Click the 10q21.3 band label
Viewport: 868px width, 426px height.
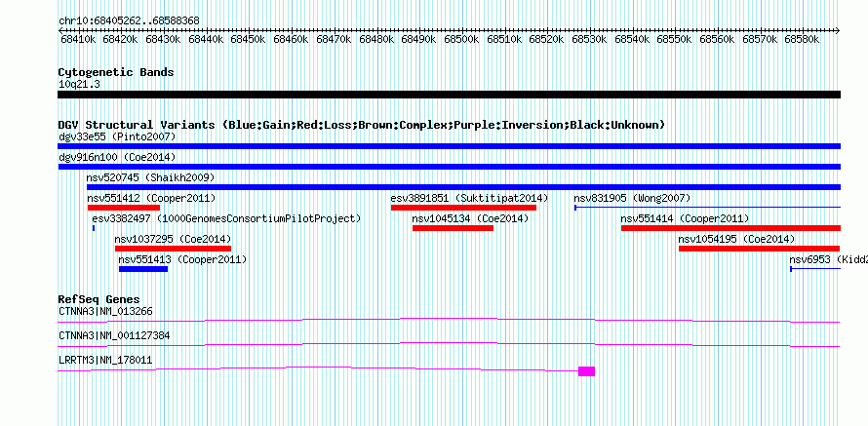80,84
